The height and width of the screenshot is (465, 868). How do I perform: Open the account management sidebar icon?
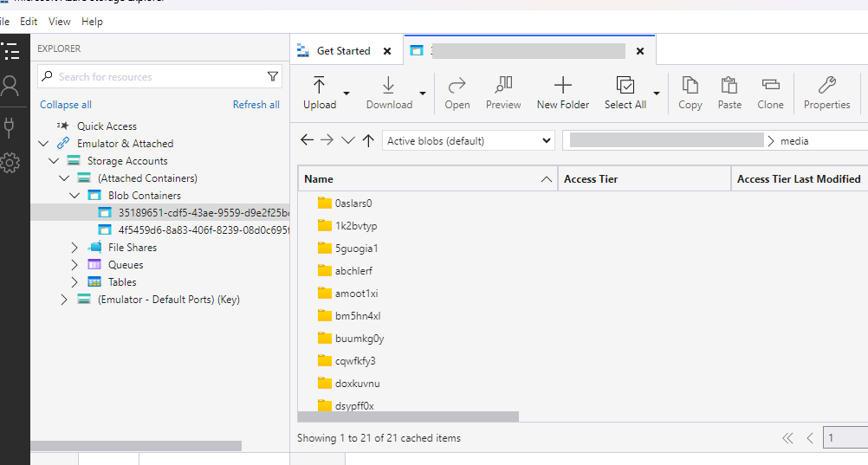pyautogui.click(x=10, y=86)
